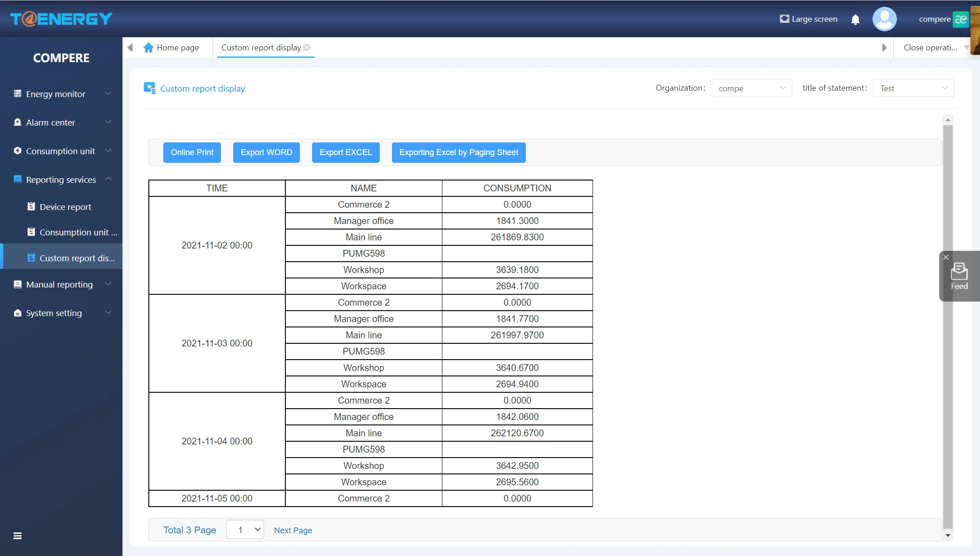Click the Export EXCEL button
The height and width of the screenshot is (556, 980).
[x=346, y=152]
